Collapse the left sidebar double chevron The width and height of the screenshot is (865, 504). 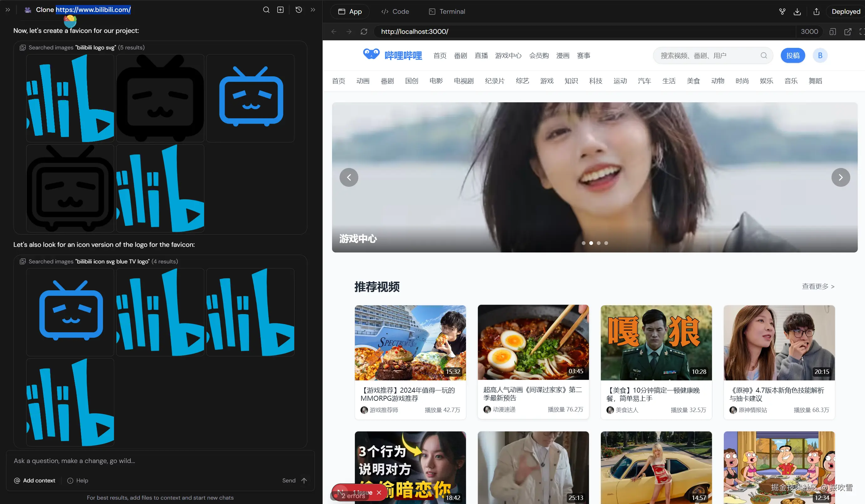point(8,10)
